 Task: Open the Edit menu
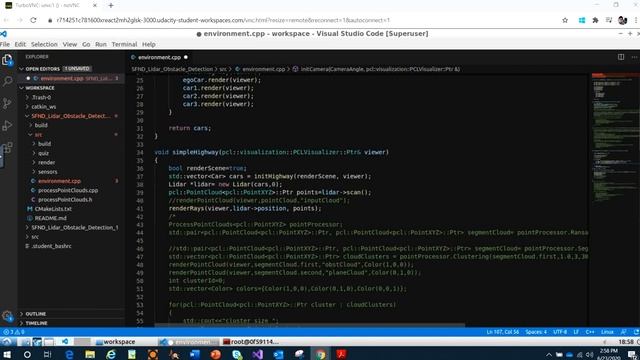pyautogui.click(x=20, y=44)
